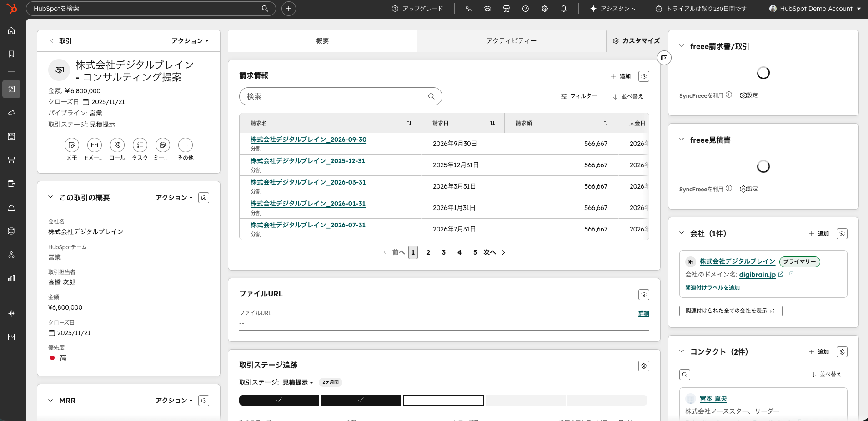Click the HubSpot sprocket logo
The height and width of the screenshot is (421, 868).
click(12, 8)
